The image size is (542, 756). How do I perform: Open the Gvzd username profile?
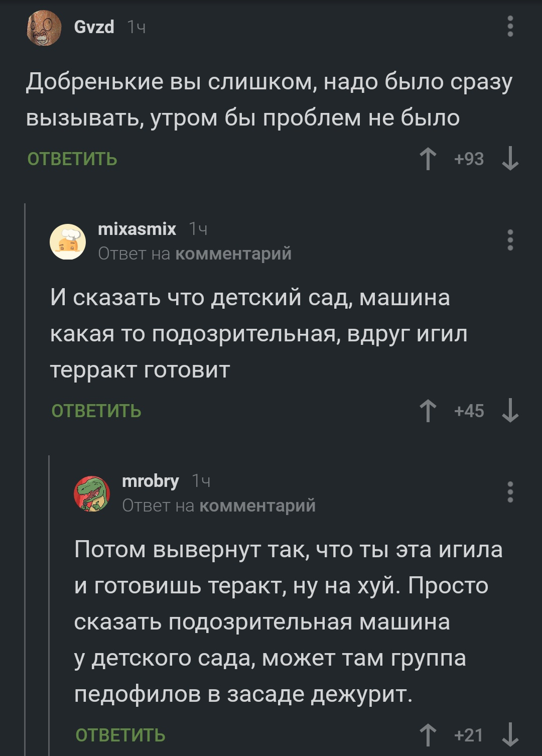tap(94, 27)
